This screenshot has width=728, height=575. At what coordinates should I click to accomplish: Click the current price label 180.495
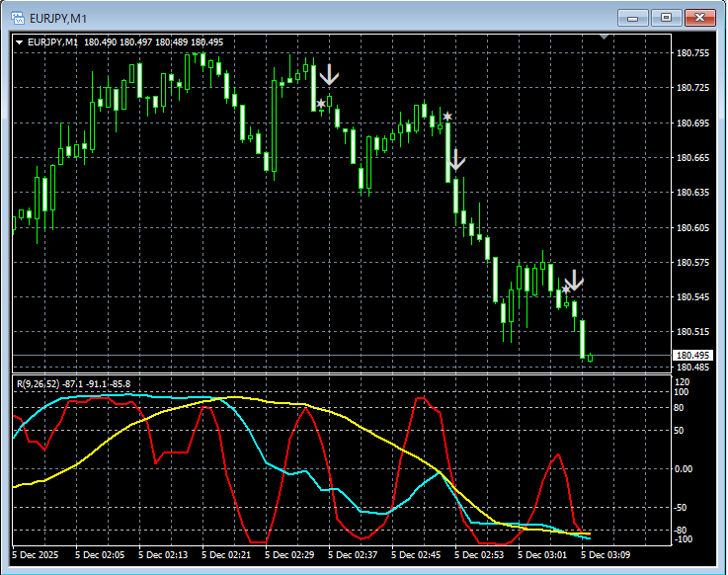(691, 356)
